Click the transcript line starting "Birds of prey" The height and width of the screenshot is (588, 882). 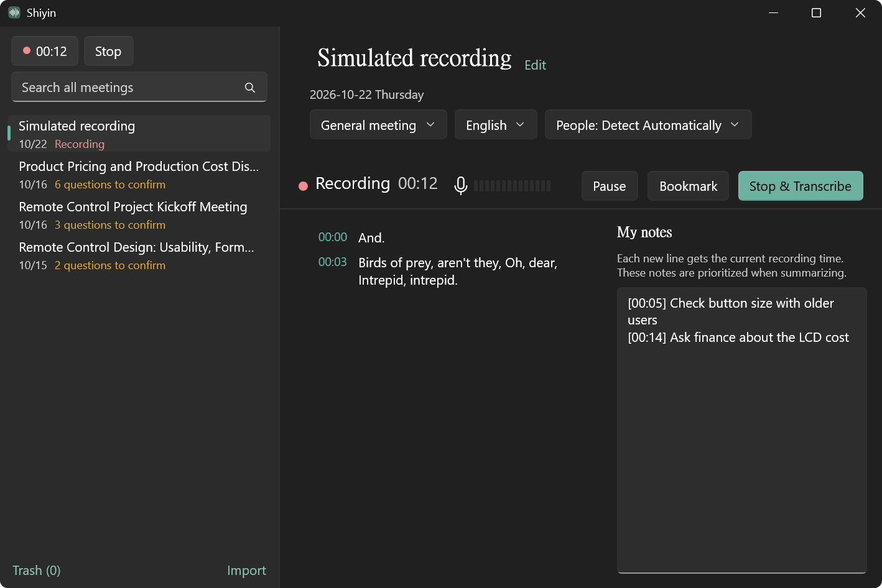click(458, 272)
